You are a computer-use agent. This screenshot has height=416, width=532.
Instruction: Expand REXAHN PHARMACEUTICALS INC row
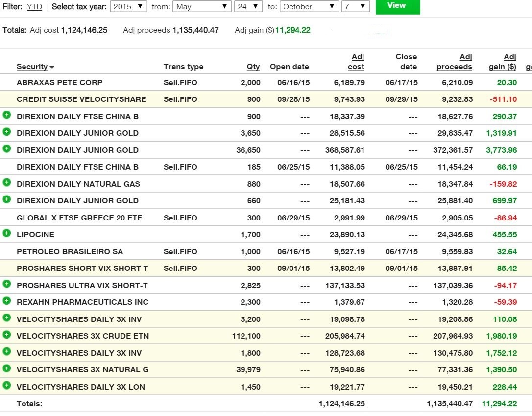click(x=6, y=301)
